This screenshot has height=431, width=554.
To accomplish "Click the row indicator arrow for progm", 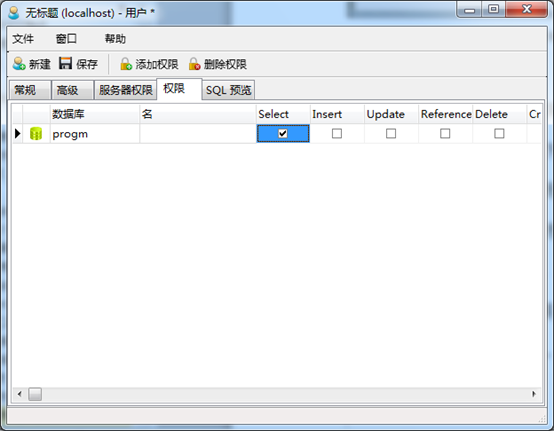I will pos(18,134).
